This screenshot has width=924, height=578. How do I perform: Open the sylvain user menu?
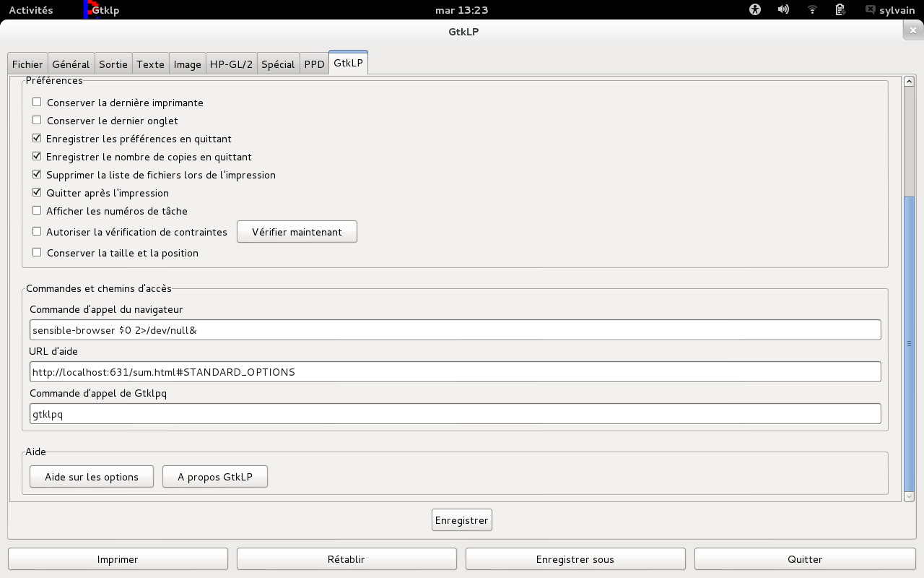pyautogui.click(x=890, y=10)
